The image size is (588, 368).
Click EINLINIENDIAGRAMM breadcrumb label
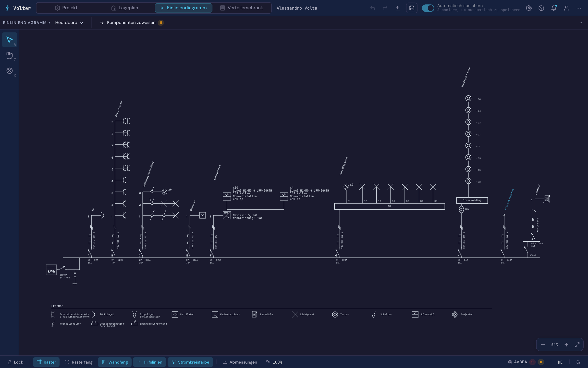25,23
